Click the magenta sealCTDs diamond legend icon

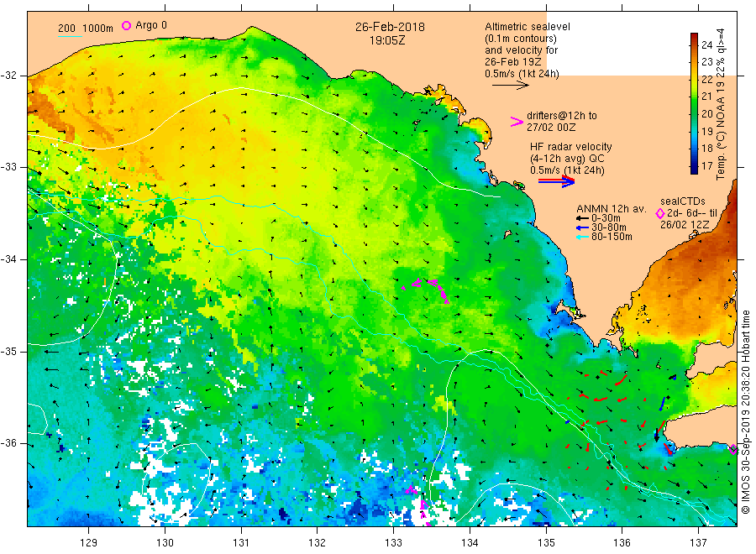coord(660,213)
